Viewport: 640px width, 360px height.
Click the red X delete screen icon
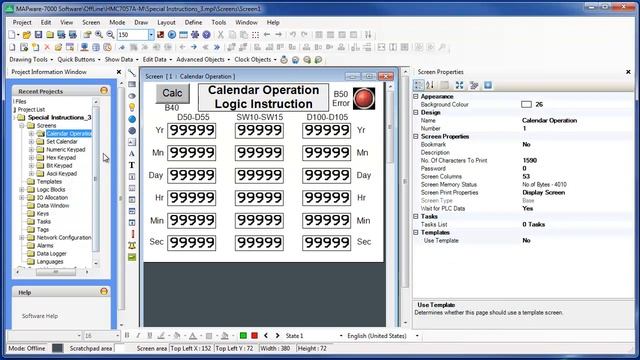[x=47, y=47]
